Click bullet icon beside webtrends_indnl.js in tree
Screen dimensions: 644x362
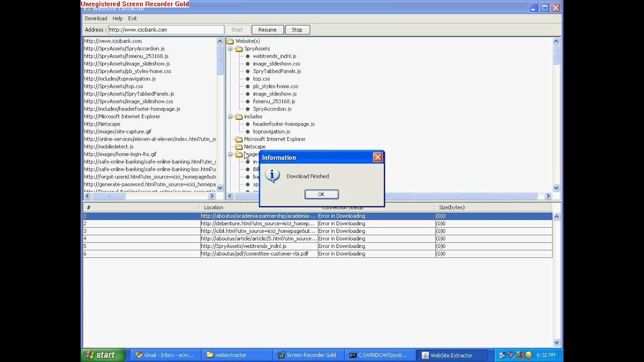coord(248,56)
